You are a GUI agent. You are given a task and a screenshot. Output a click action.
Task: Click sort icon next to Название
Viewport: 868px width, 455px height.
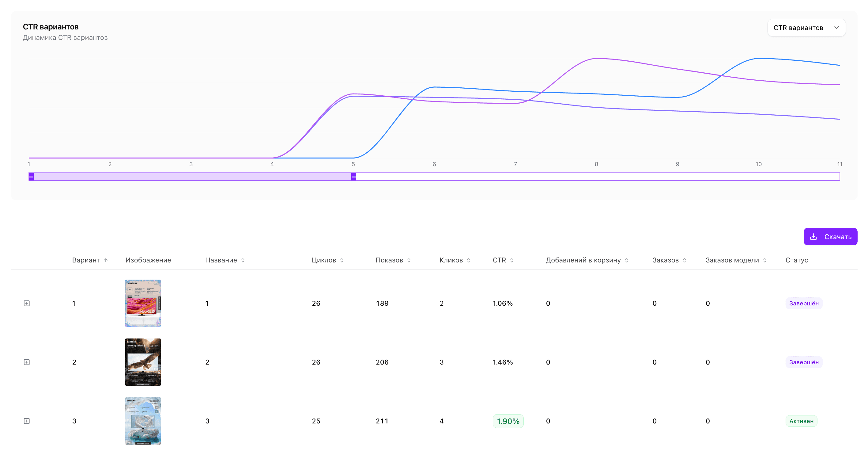coord(243,260)
